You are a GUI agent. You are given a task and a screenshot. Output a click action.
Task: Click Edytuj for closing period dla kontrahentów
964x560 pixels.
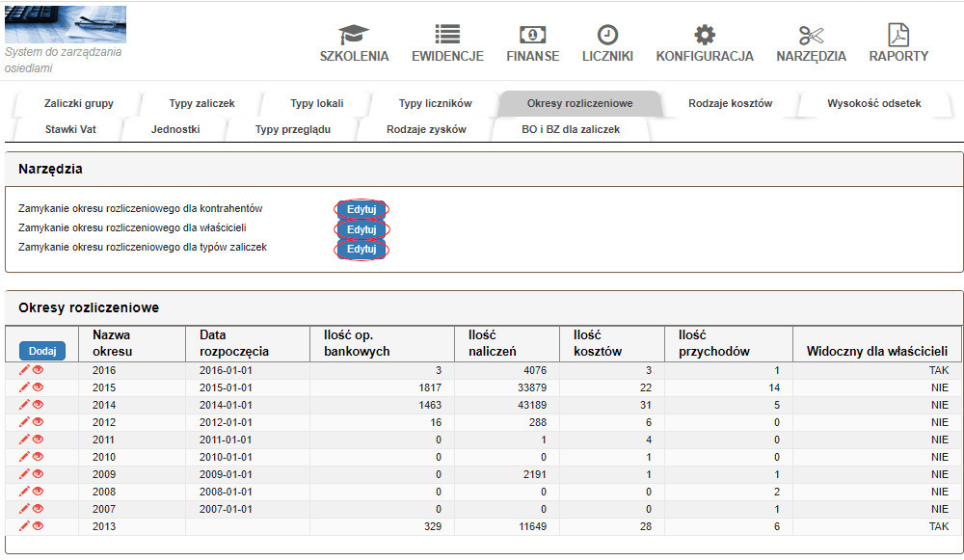coord(361,209)
